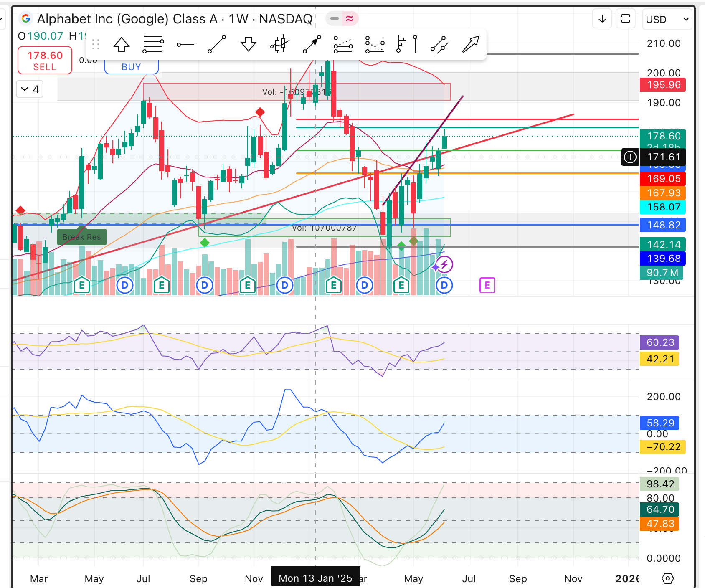The height and width of the screenshot is (588, 705).
Task: Click the Break Res label on chart
Action: [82, 237]
